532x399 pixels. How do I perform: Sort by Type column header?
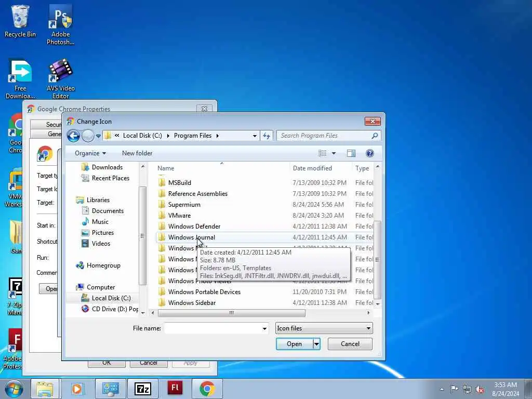pos(362,168)
